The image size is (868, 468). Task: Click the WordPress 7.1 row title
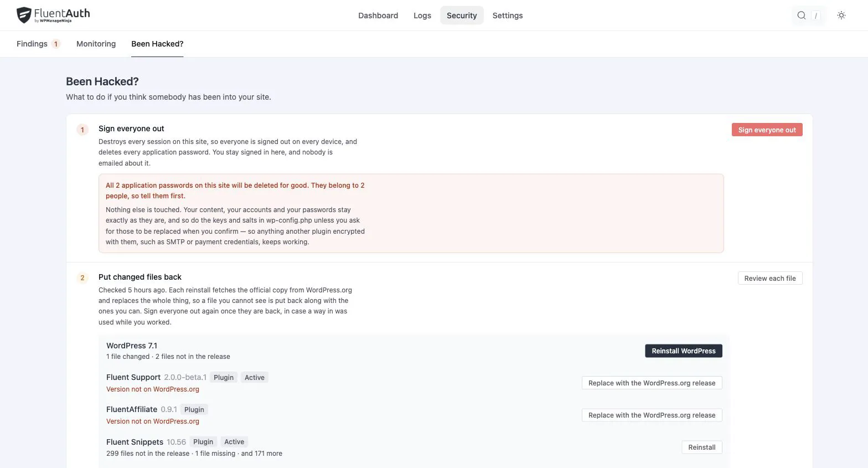click(x=132, y=346)
